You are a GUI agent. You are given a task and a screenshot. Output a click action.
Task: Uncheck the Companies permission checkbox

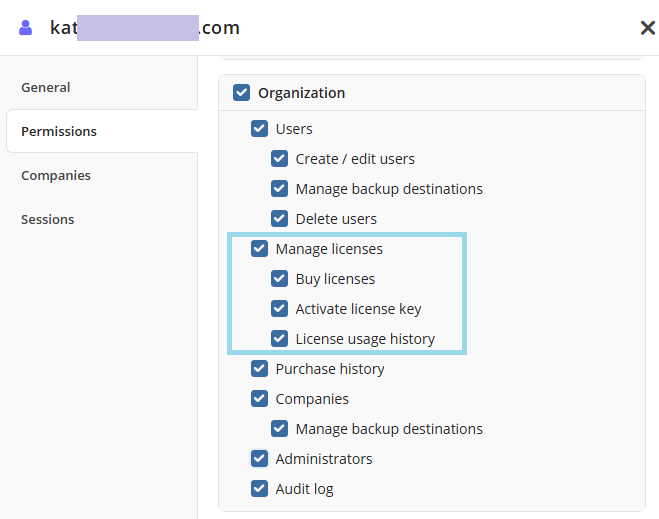point(259,399)
